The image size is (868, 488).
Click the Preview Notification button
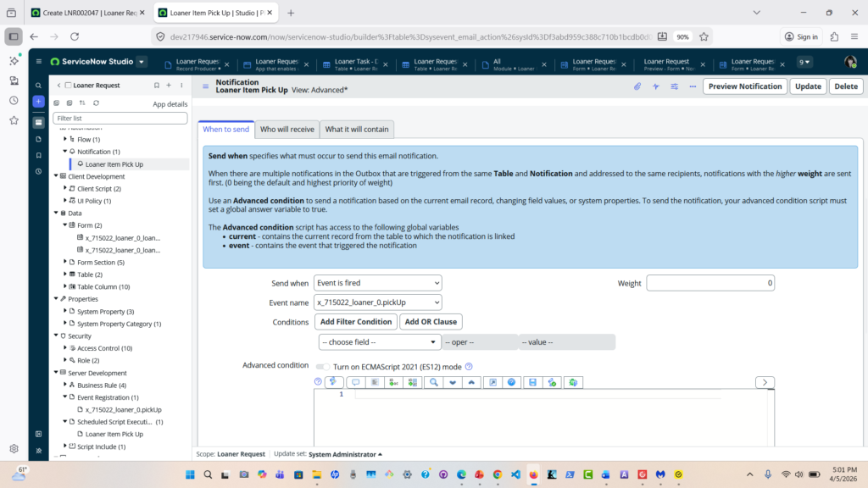pos(744,86)
